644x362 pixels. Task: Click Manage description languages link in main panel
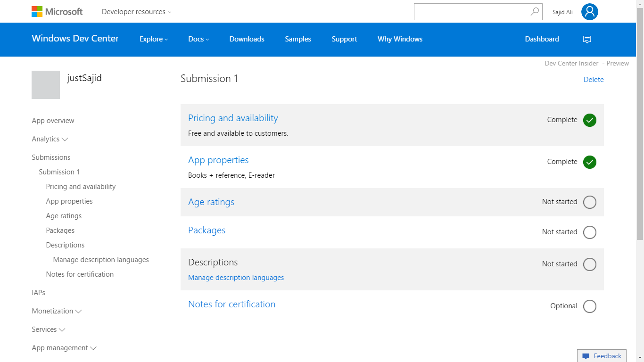(x=236, y=278)
